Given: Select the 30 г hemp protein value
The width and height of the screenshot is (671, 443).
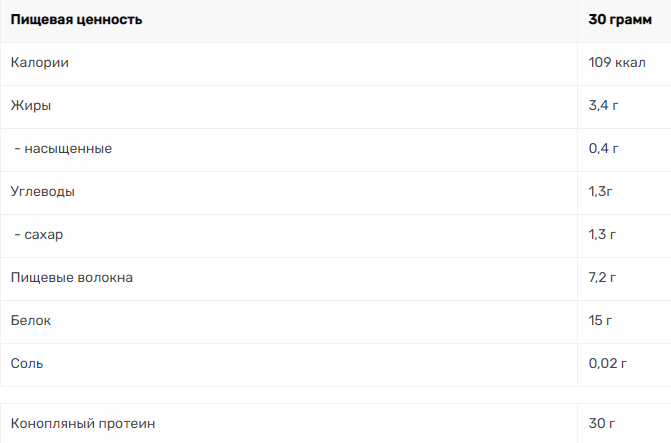Looking at the screenshot, I should (x=602, y=424).
